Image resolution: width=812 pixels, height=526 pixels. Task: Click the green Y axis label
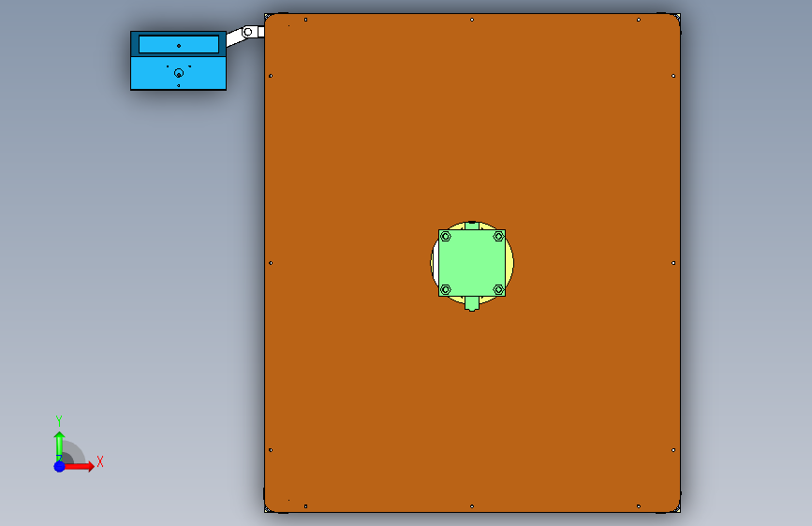(59, 421)
